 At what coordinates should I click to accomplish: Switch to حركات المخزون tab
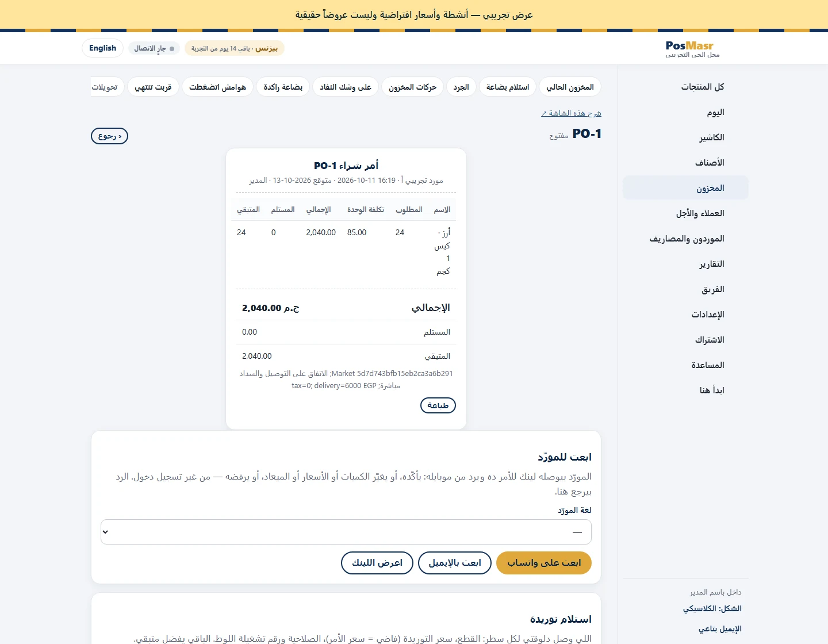[x=412, y=87]
